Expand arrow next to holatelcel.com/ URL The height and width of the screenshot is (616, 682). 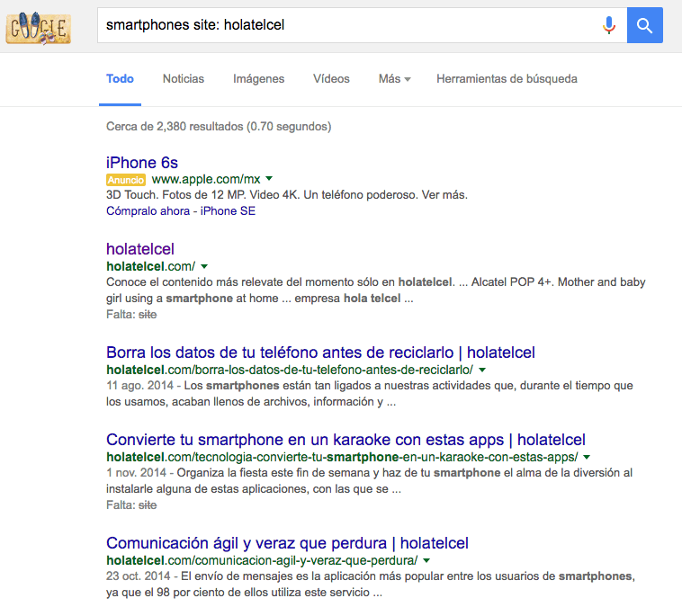(x=204, y=266)
